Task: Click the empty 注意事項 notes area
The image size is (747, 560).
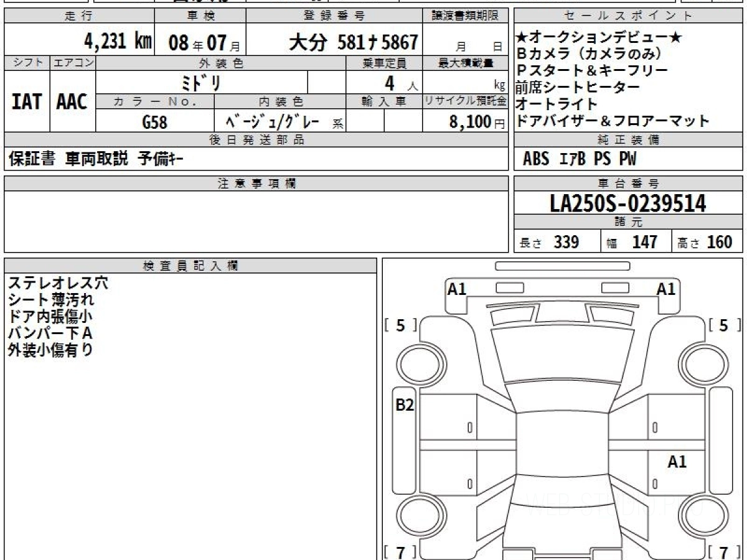Action: pyautogui.click(x=256, y=221)
